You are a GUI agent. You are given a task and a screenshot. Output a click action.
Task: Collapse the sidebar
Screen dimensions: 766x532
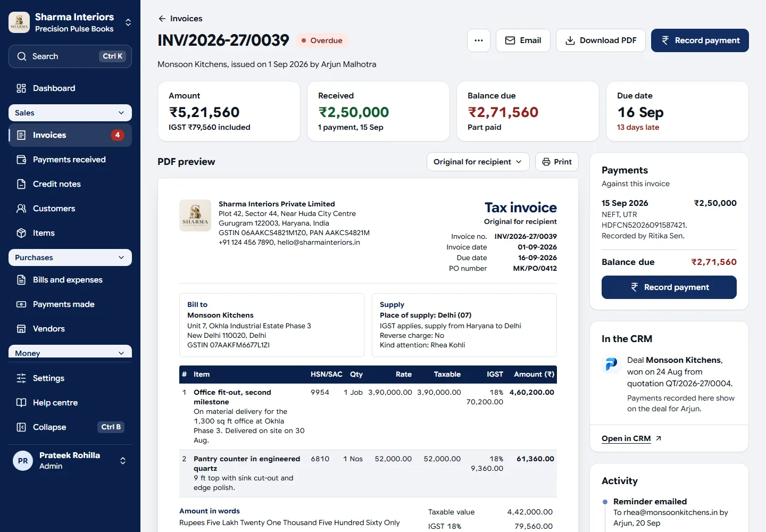[70, 427]
